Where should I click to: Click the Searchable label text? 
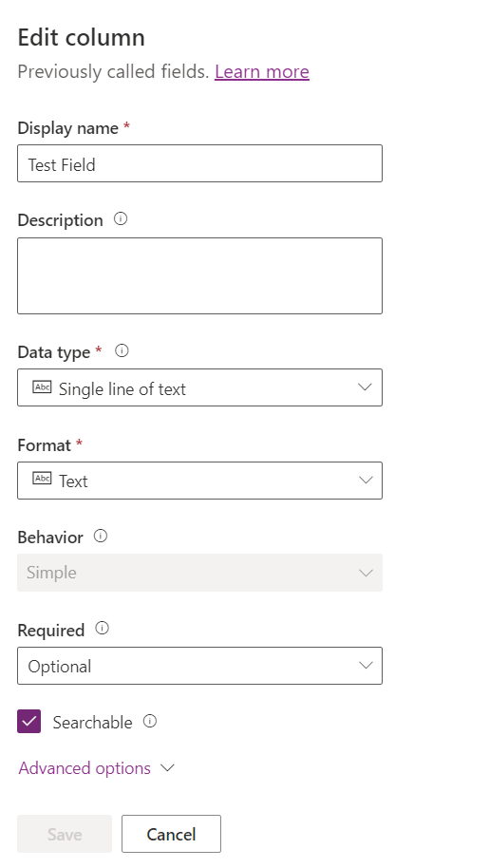click(92, 723)
